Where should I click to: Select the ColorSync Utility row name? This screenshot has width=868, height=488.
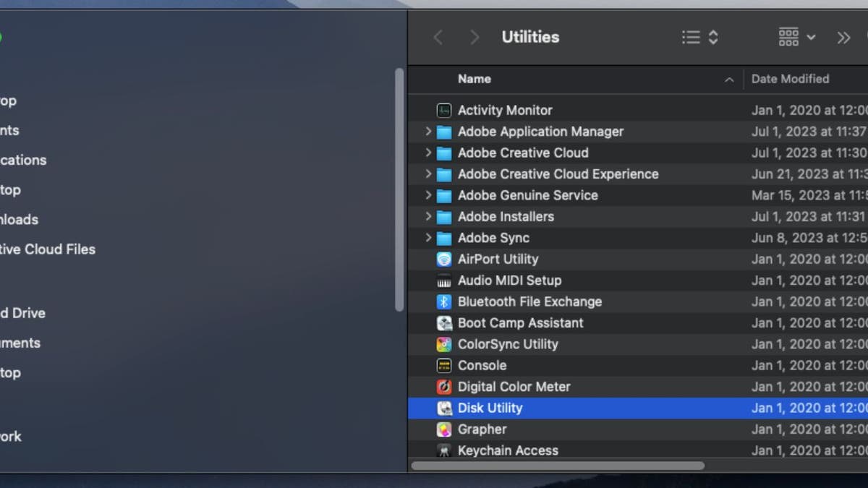[x=508, y=344]
